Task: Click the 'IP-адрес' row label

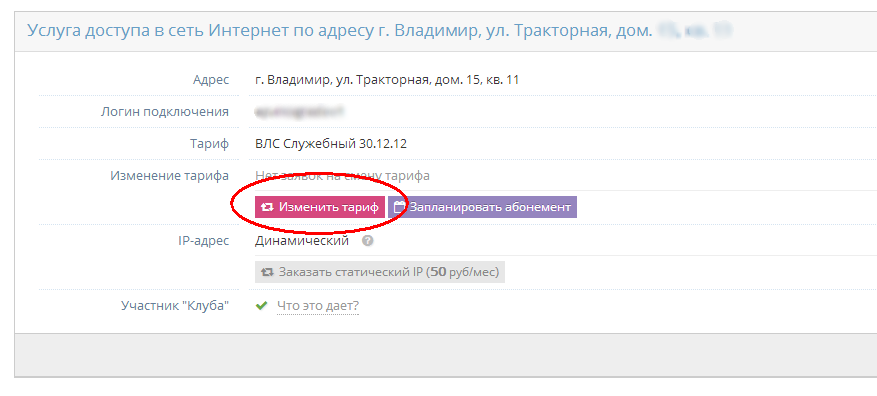Action: tap(201, 241)
